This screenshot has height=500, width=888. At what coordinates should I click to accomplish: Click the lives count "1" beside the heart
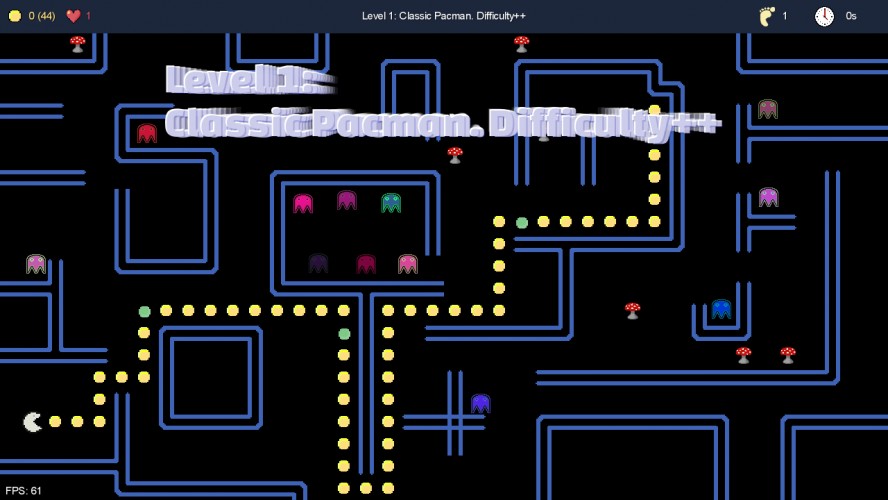(88, 16)
